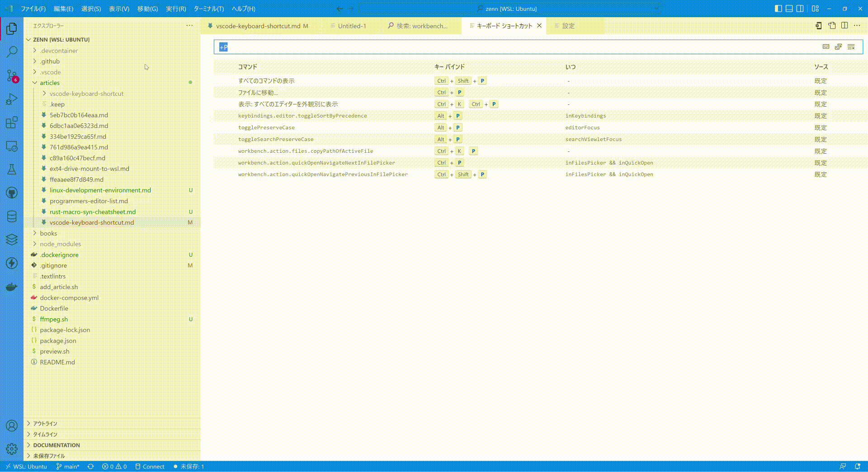This screenshot has height=472, width=868.
Task: Open the 編集(E) menu
Action: point(63,9)
